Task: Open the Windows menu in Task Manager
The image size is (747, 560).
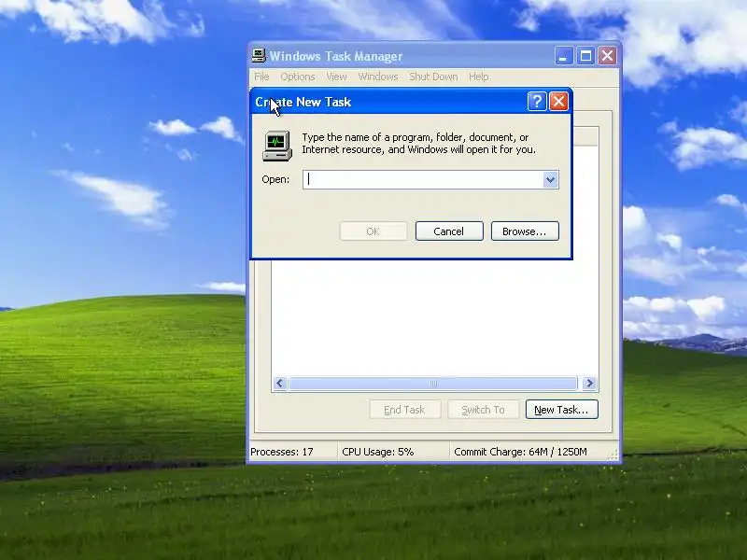Action: [378, 77]
